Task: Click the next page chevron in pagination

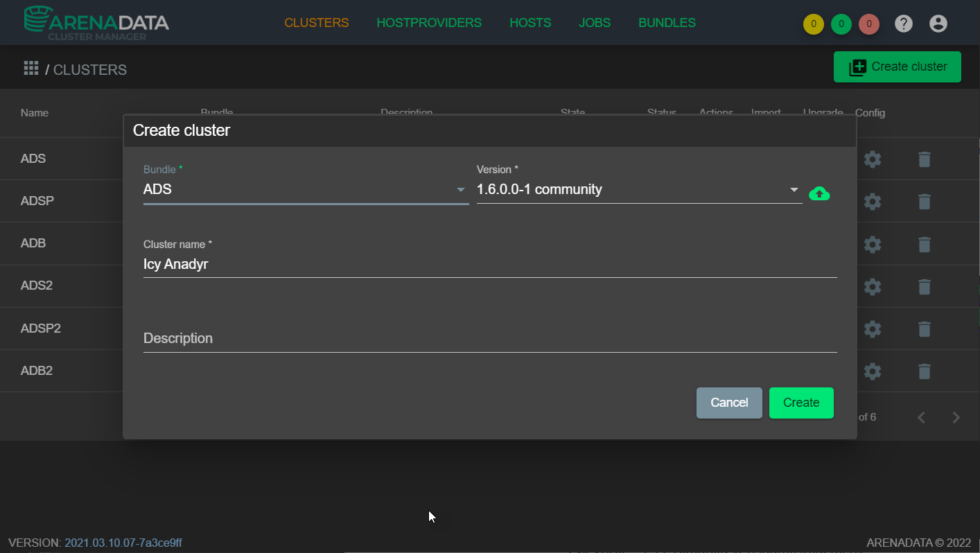Action: pyautogui.click(x=956, y=417)
